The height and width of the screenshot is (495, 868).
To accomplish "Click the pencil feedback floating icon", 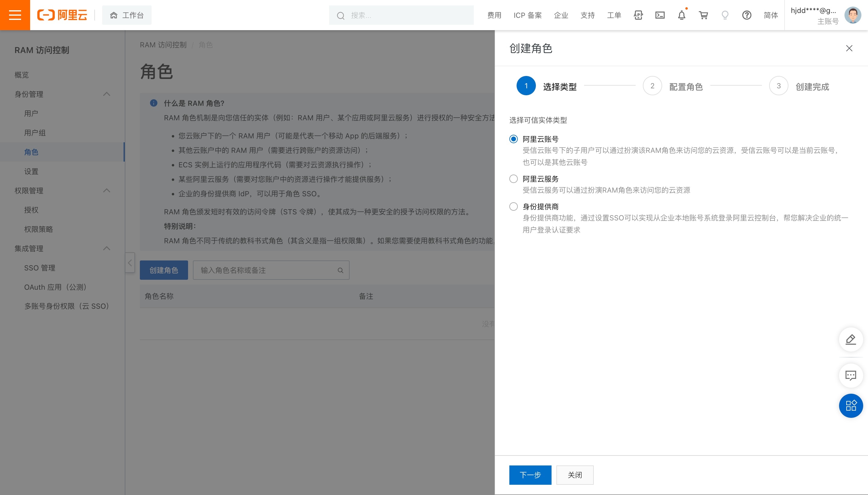I will point(851,339).
